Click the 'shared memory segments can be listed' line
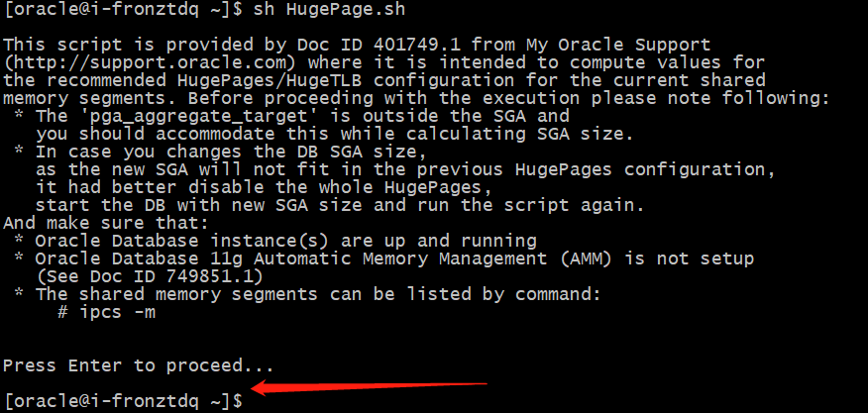This screenshot has width=868, height=413. click(x=319, y=294)
